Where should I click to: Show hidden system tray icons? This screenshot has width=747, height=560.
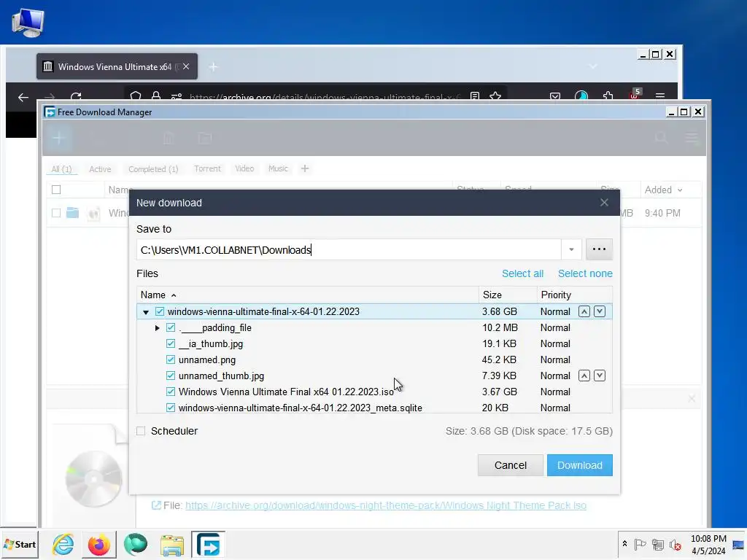(624, 544)
